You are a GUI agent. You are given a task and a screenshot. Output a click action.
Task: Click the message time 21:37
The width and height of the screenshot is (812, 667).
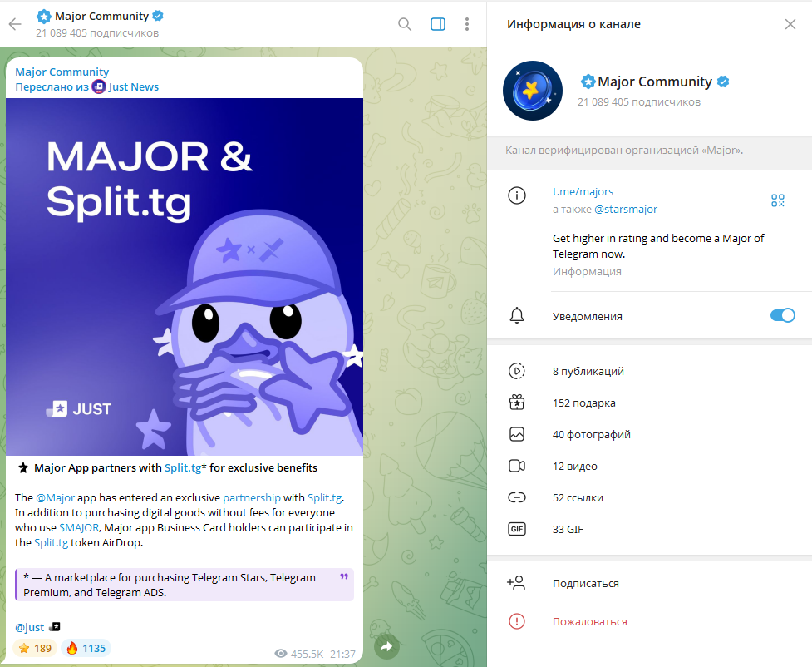(342, 654)
